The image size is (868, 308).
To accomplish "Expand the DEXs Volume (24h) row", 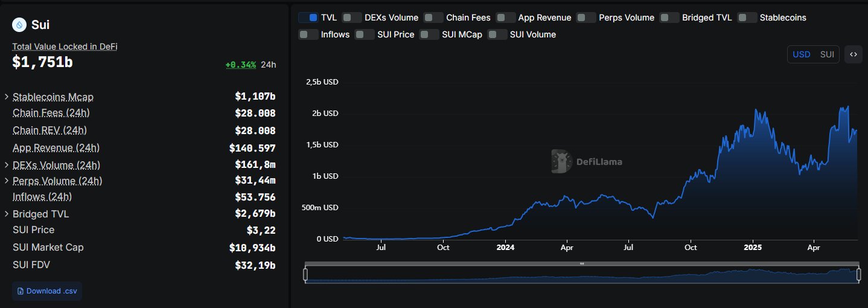I will coord(7,165).
